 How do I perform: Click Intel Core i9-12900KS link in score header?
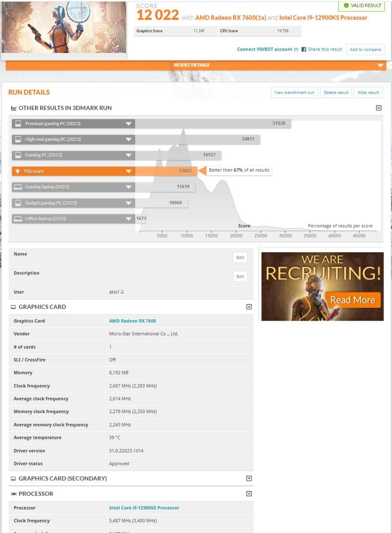323,18
